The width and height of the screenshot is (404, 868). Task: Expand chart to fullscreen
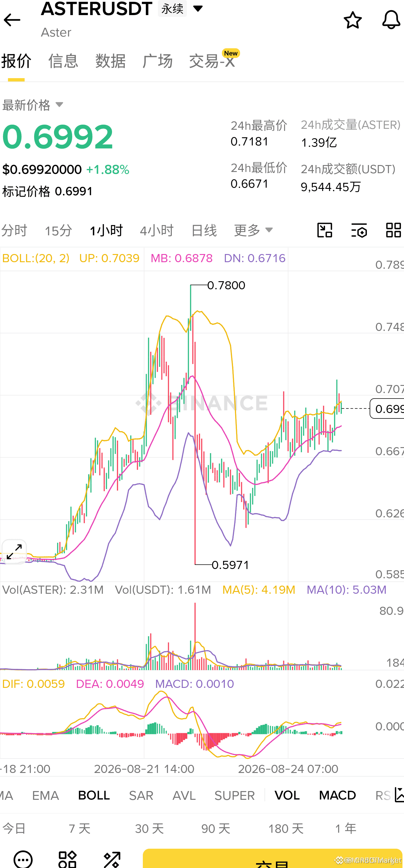click(14, 552)
